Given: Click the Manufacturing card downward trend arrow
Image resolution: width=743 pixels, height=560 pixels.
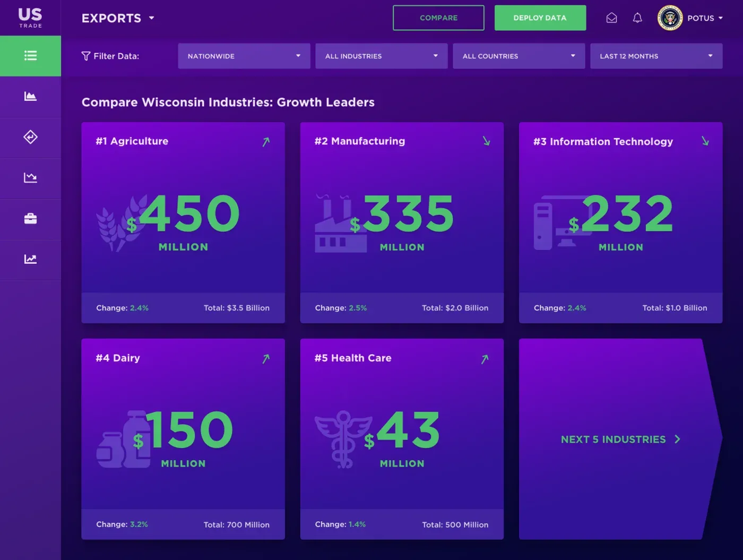Looking at the screenshot, I should tap(486, 141).
